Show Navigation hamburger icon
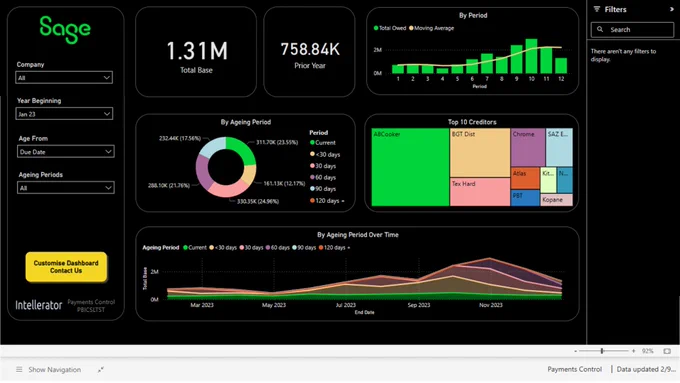The width and height of the screenshot is (680, 383). 19,370
